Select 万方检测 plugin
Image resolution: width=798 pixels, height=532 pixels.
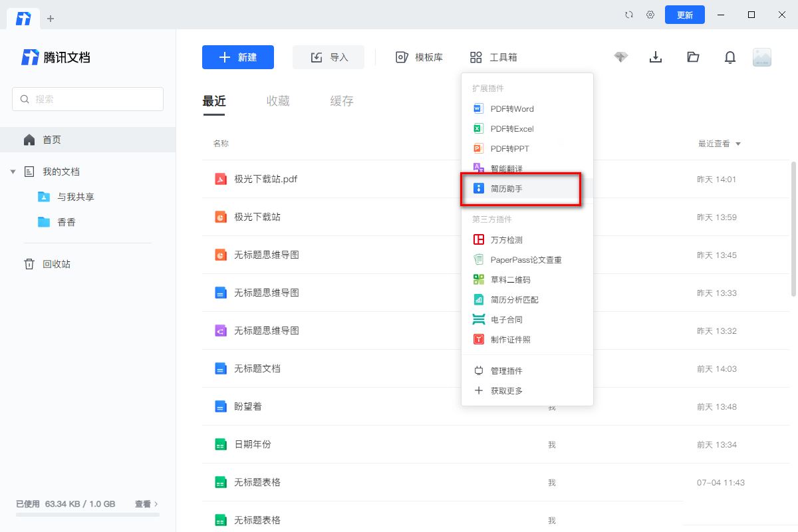[527, 239]
